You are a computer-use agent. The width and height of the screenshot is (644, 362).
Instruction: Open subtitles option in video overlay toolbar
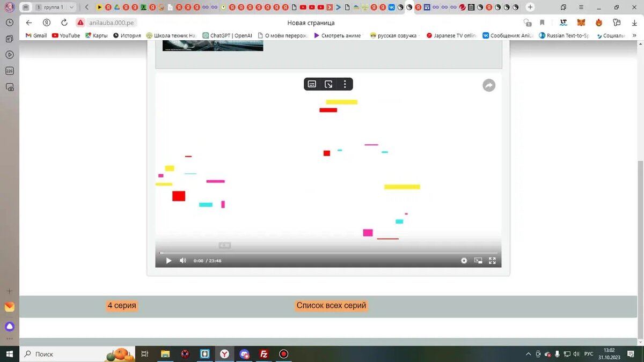pos(312,84)
